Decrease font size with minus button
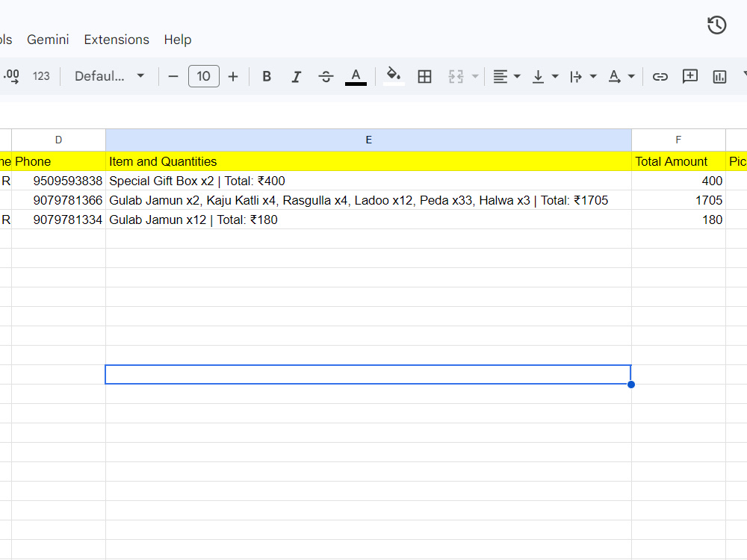The image size is (747, 560). (173, 76)
